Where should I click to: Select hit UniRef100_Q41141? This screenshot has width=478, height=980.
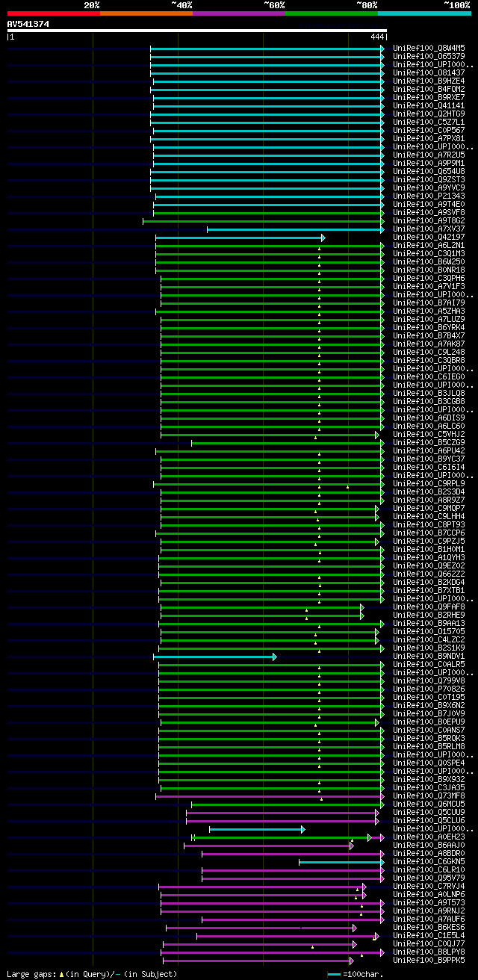click(429, 105)
